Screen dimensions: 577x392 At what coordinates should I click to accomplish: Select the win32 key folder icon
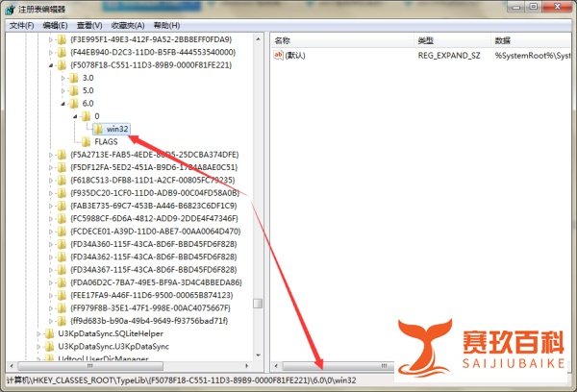pos(98,129)
